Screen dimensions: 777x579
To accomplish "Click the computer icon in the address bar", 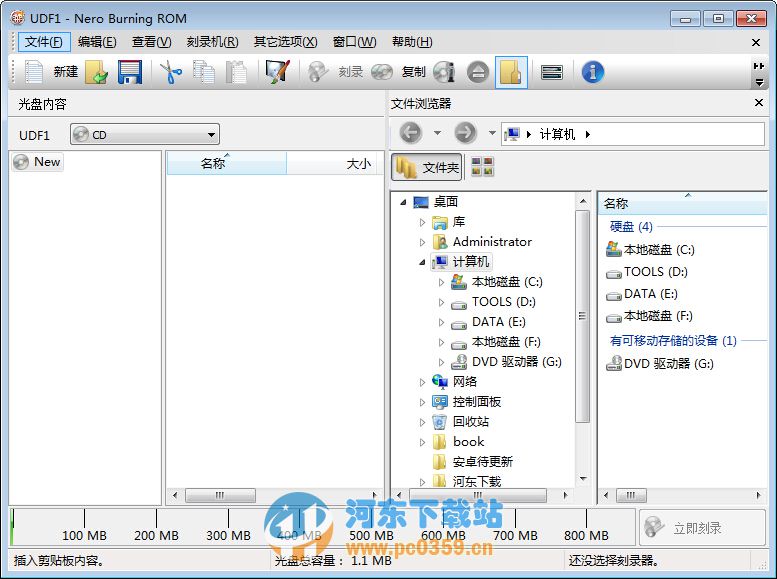I will tap(512, 134).
